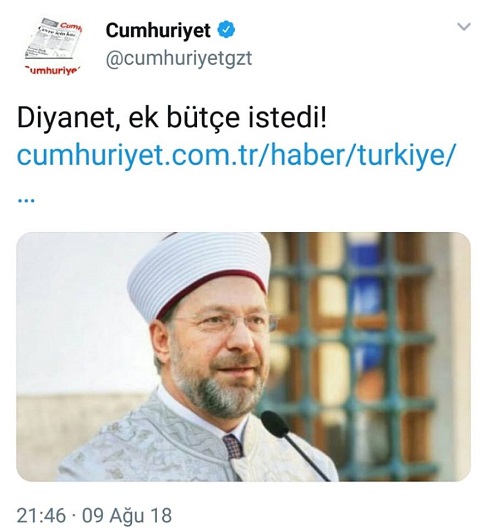Screen dimensions: 487x528
Task: Click the white turban in the photo
Action: tap(200, 273)
